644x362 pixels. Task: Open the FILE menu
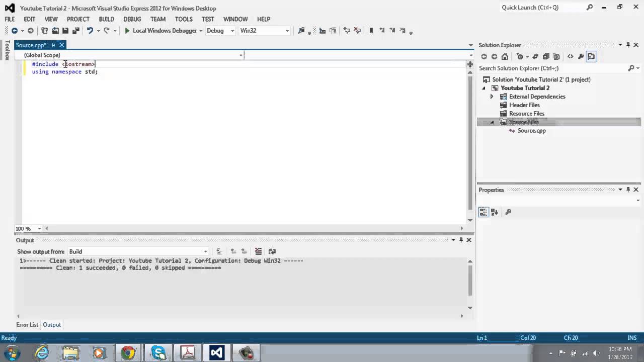pyautogui.click(x=10, y=19)
